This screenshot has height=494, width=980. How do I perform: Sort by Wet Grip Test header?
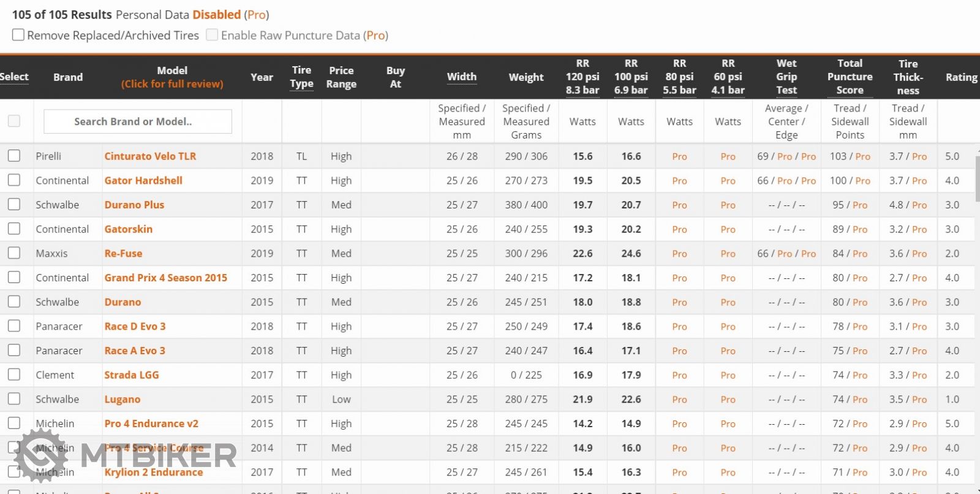click(x=786, y=77)
